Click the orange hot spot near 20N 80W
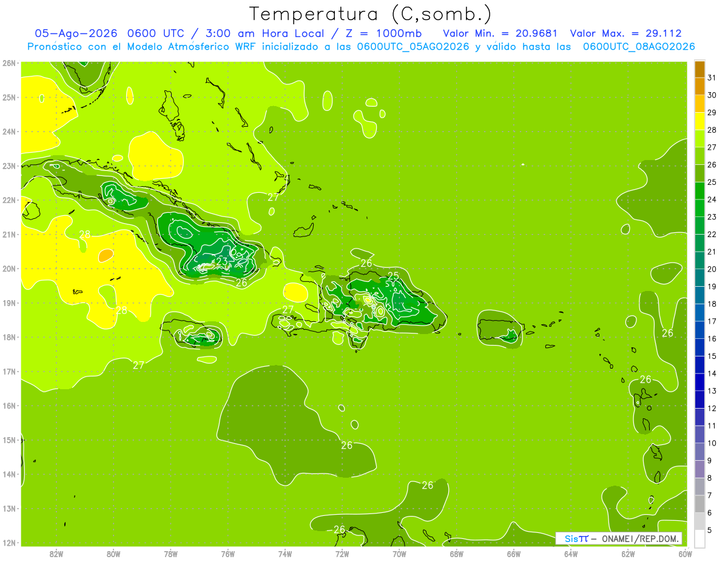This screenshot has width=728, height=562. [106, 255]
